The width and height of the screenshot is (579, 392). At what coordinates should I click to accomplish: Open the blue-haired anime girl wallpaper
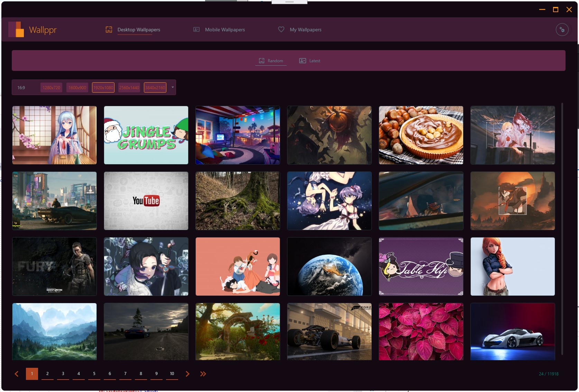point(54,135)
